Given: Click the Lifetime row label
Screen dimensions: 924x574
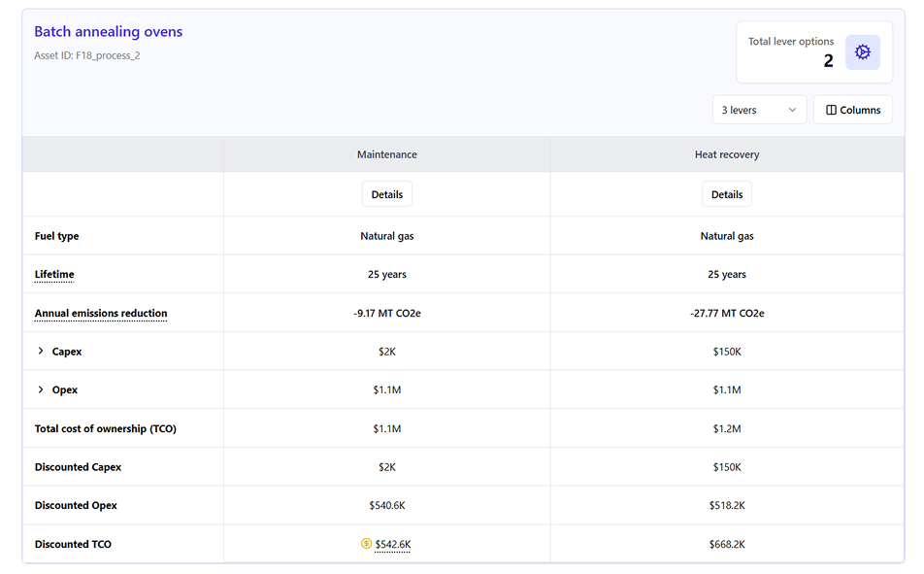Looking at the screenshot, I should point(54,274).
